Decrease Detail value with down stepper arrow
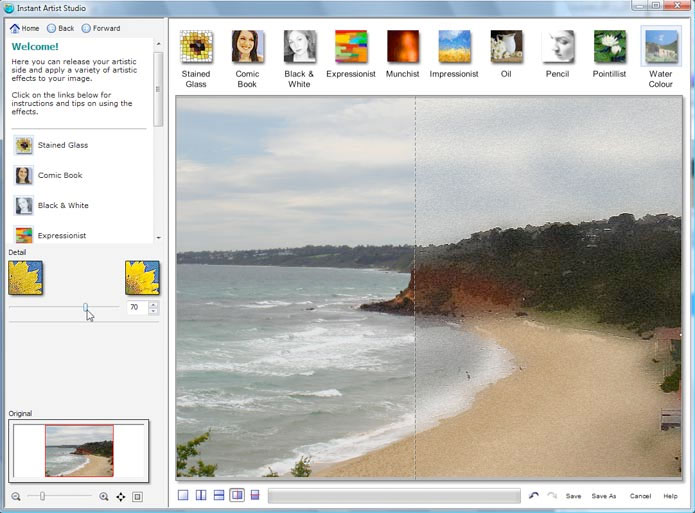 pos(153,311)
